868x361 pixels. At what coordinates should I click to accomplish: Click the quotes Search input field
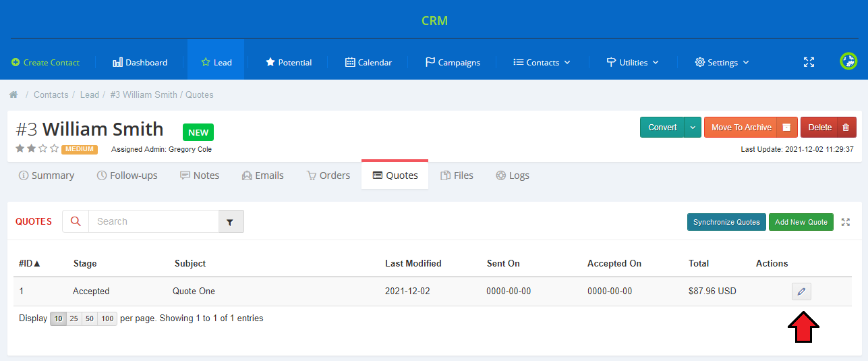(x=154, y=221)
